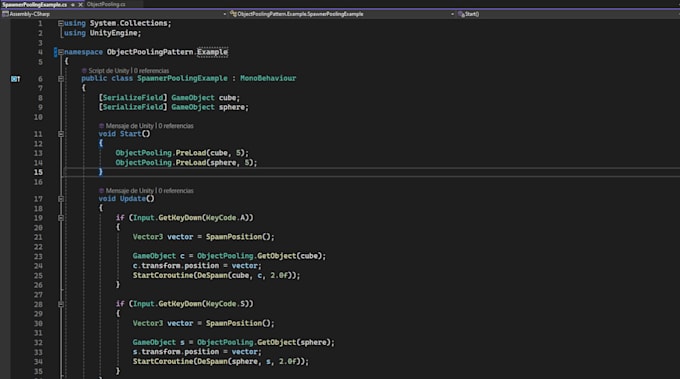This screenshot has height=379, width=680.
Task: Collapse the Start() method block
Action: click(61, 134)
